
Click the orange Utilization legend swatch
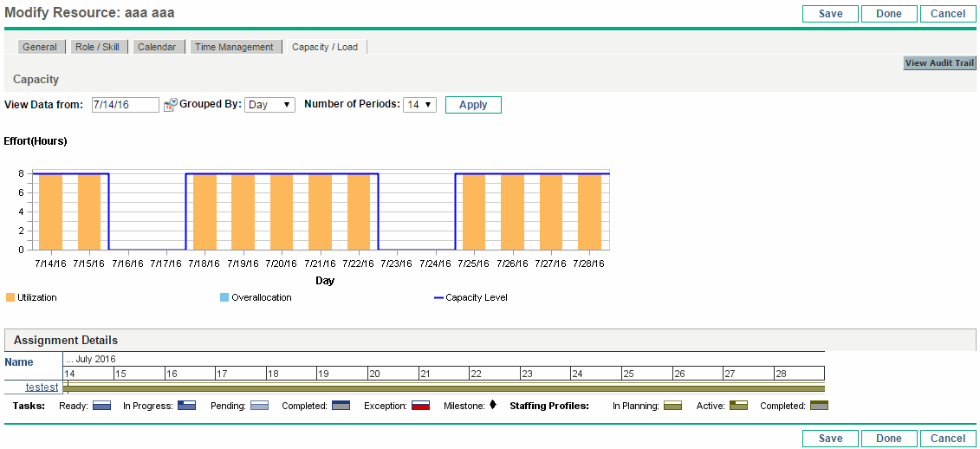10,297
